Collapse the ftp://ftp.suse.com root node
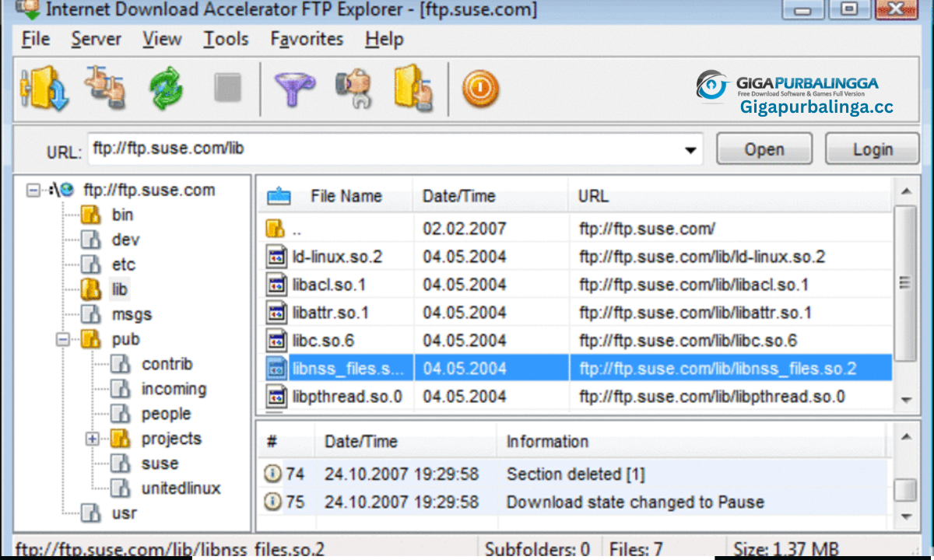934x560 pixels. point(33,190)
